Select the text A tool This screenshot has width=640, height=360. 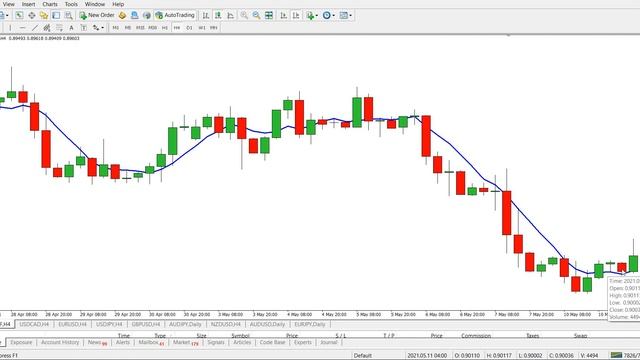(x=71, y=28)
